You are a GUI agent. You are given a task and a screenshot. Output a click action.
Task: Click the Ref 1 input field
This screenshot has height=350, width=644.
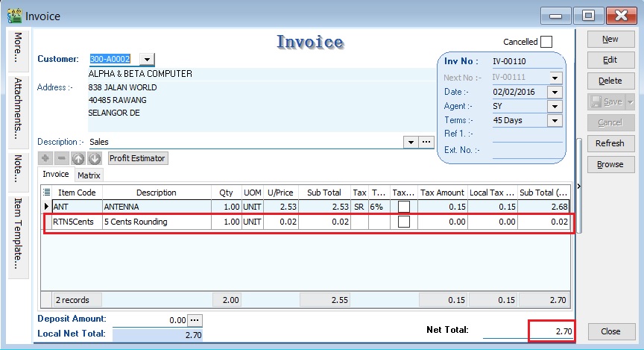[x=527, y=134]
